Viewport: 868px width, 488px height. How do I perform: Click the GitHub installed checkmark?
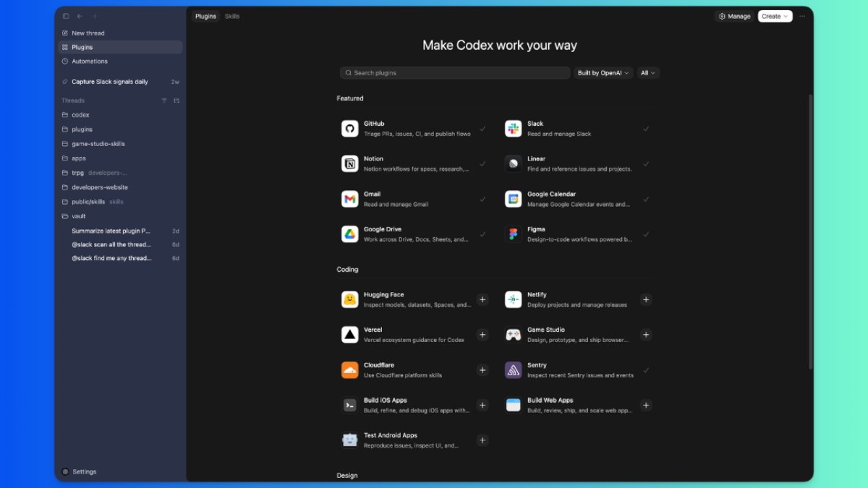click(x=482, y=129)
